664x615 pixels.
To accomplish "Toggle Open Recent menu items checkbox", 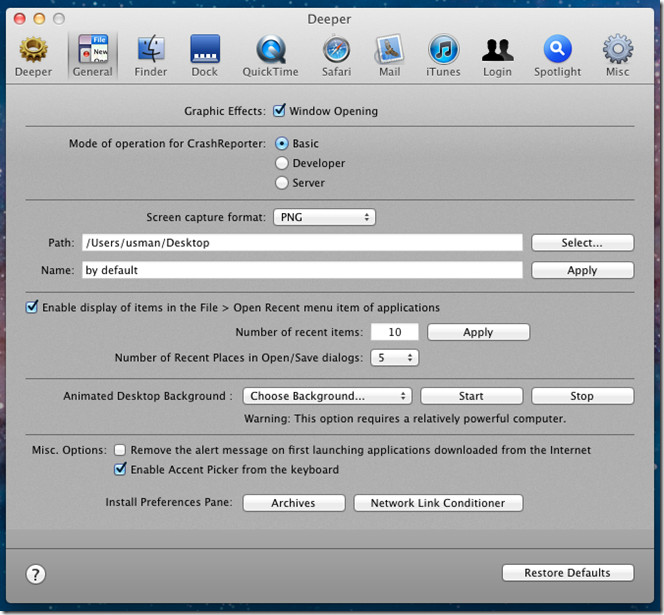I will click(32, 307).
